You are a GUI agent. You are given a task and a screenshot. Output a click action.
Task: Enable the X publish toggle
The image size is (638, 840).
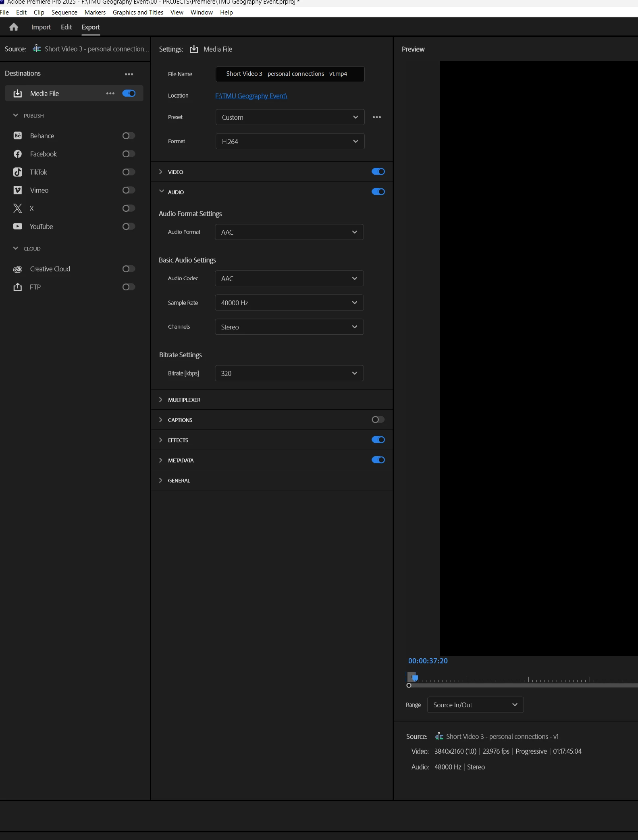click(x=129, y=208)
